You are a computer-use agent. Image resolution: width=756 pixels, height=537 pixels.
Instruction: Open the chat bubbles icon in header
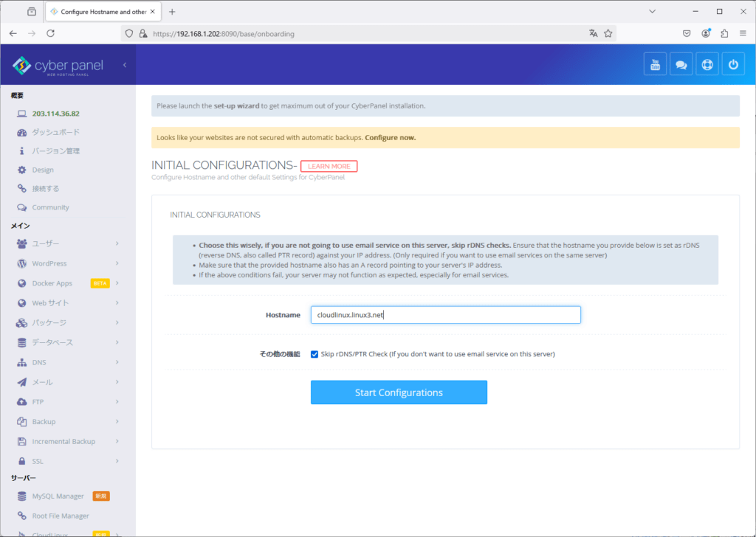(681, 64)
